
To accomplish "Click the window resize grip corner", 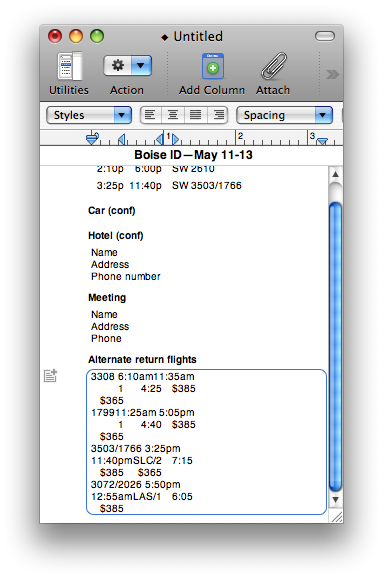I will (337, 517).
